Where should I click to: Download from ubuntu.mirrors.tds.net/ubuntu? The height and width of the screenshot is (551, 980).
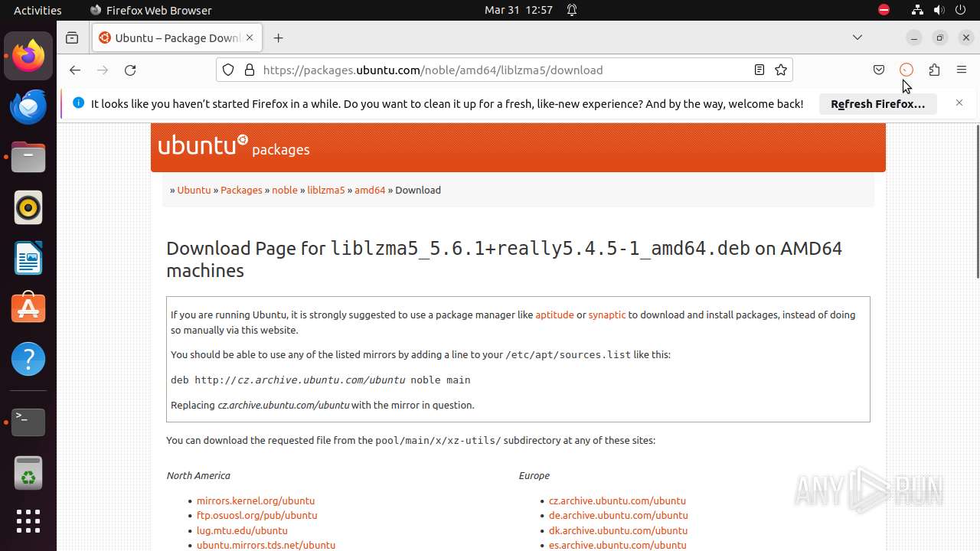pos(266,545)
